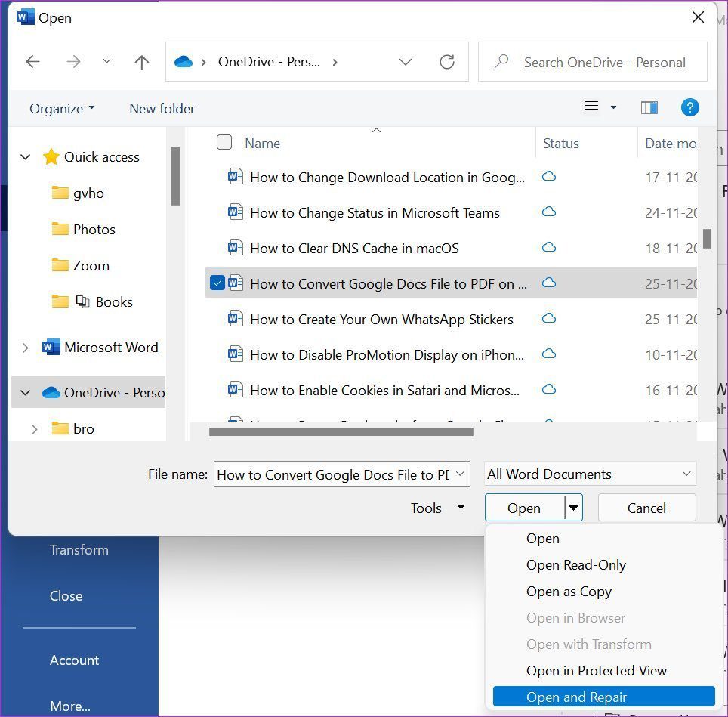Click the Back navigation arrow
The height and width of the screenshot is (717, 728).
click(33, 62)
